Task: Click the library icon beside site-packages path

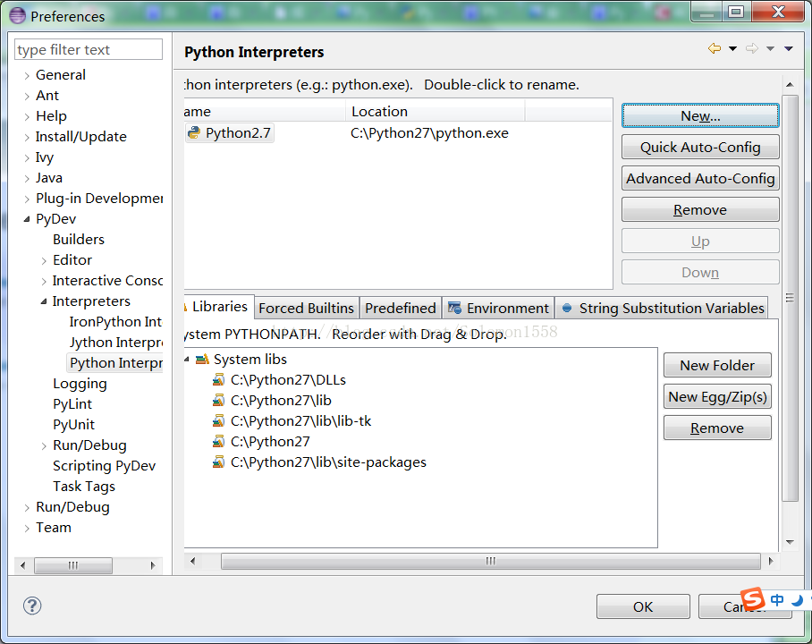Action: 218,462
